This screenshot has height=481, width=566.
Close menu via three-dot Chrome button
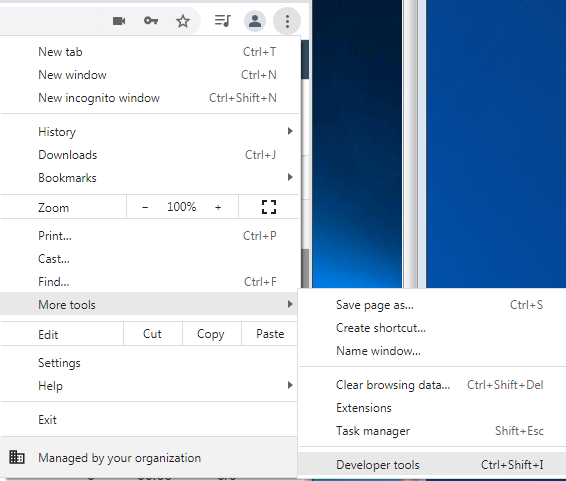[287, 21]
